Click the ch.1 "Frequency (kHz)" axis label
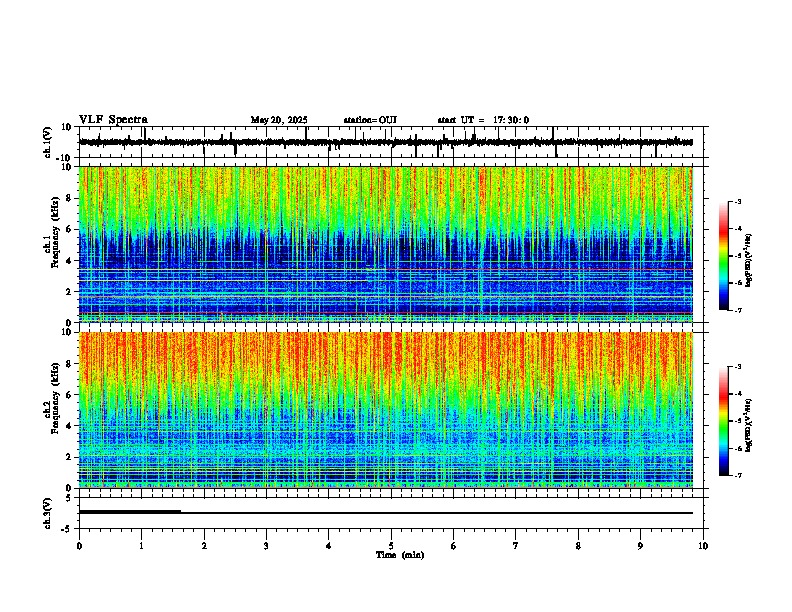This screenshot has height=612, width=792. point(55,230)
